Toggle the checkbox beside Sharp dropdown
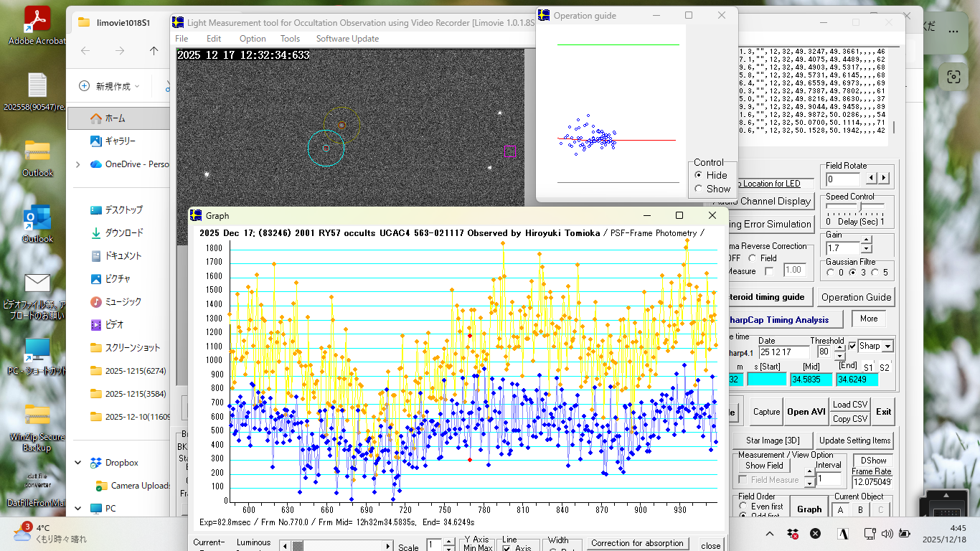Image resolution: width=980 pixels, height=551 pixels. click(852, 346)
